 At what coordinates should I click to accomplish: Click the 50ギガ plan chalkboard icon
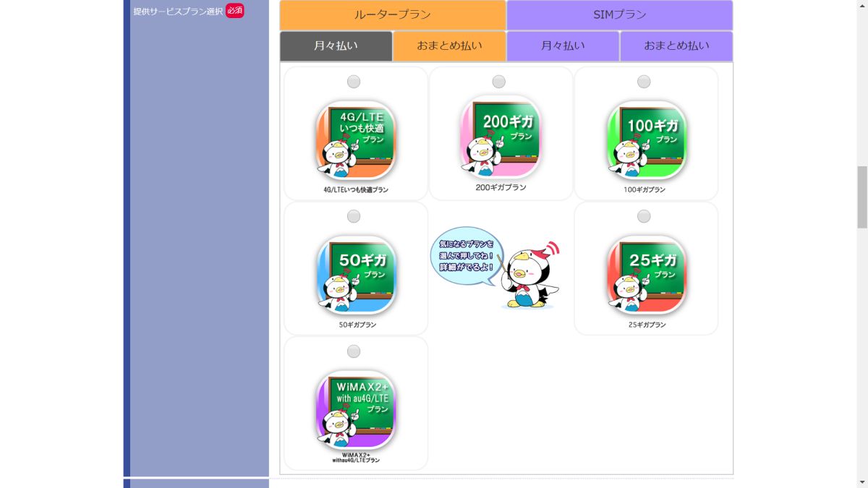pyautogui.click(x=355, y=275)
